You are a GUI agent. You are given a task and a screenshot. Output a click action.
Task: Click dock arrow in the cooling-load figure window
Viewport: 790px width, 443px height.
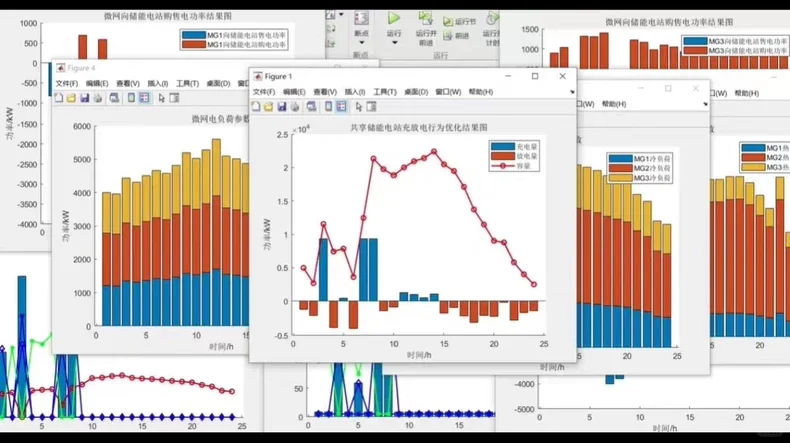point(705,104)
